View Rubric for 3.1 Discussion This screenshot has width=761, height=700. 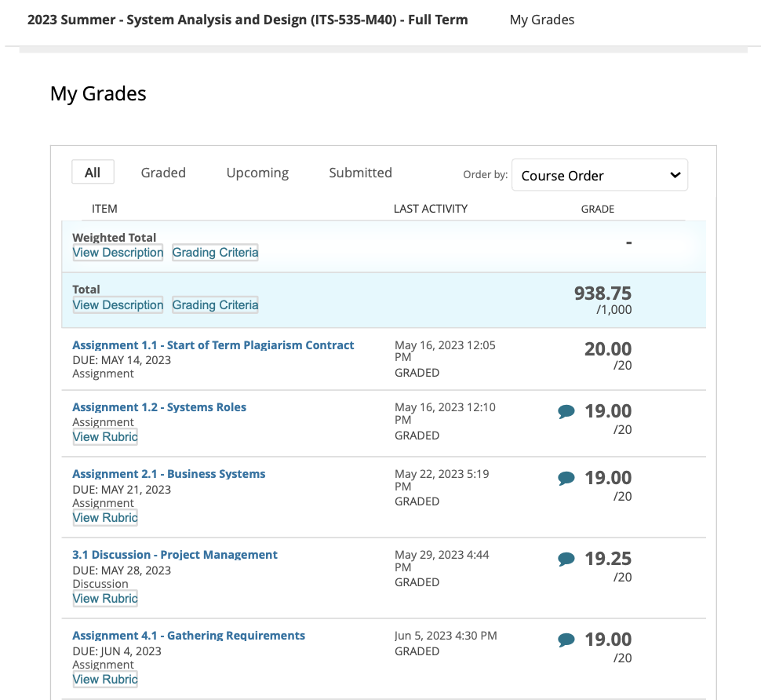coord(105,599)
